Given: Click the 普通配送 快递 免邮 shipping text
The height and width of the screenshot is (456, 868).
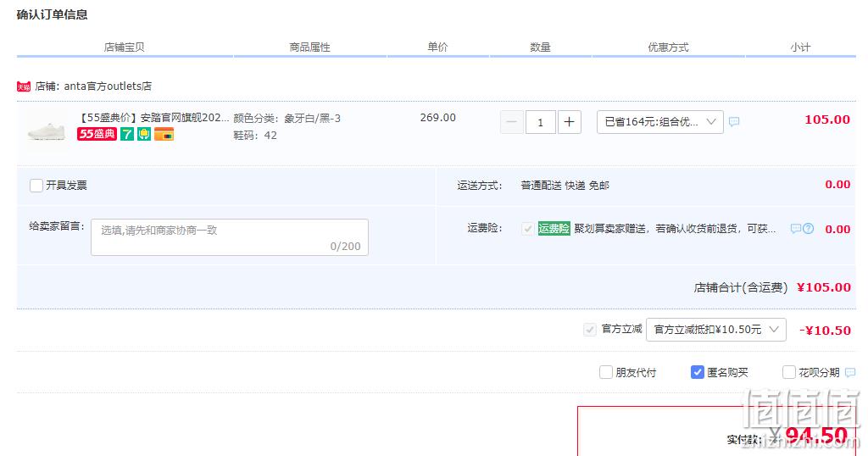Looking at the screenshot, I should pos(565,186).
